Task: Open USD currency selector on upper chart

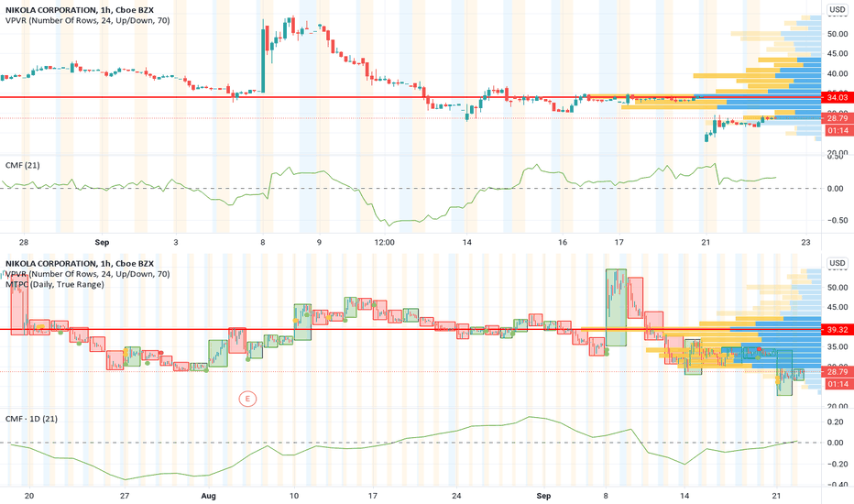Action: pos(838,9)
